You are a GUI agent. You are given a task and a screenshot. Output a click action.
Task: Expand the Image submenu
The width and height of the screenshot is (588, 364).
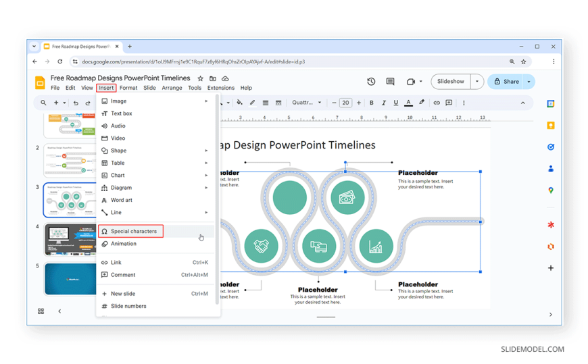(x=155, y=101)
